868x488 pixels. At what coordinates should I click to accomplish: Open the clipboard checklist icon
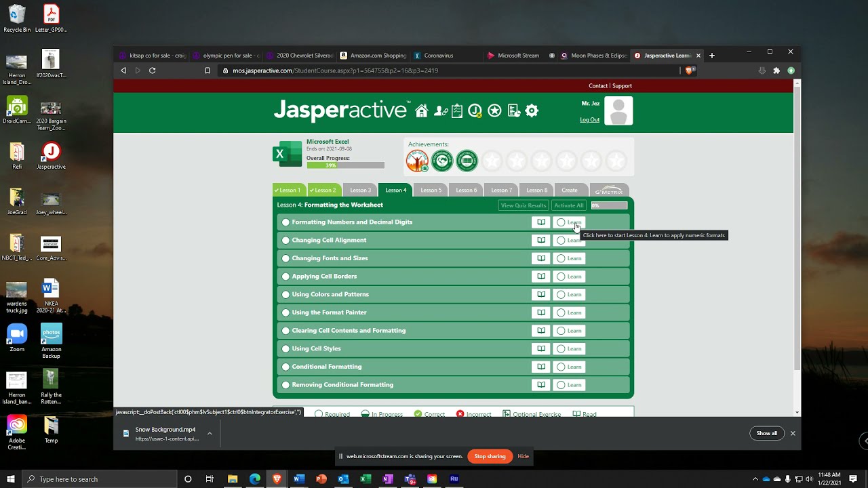(x=457, y=111)
